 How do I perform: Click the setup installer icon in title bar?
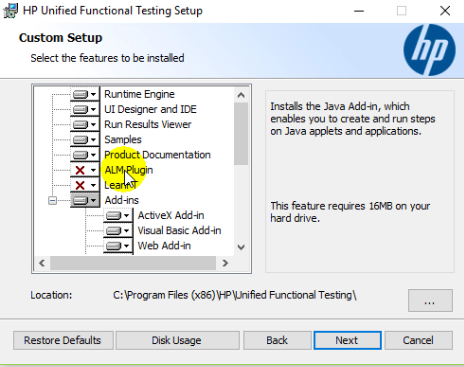pos(10,11)
